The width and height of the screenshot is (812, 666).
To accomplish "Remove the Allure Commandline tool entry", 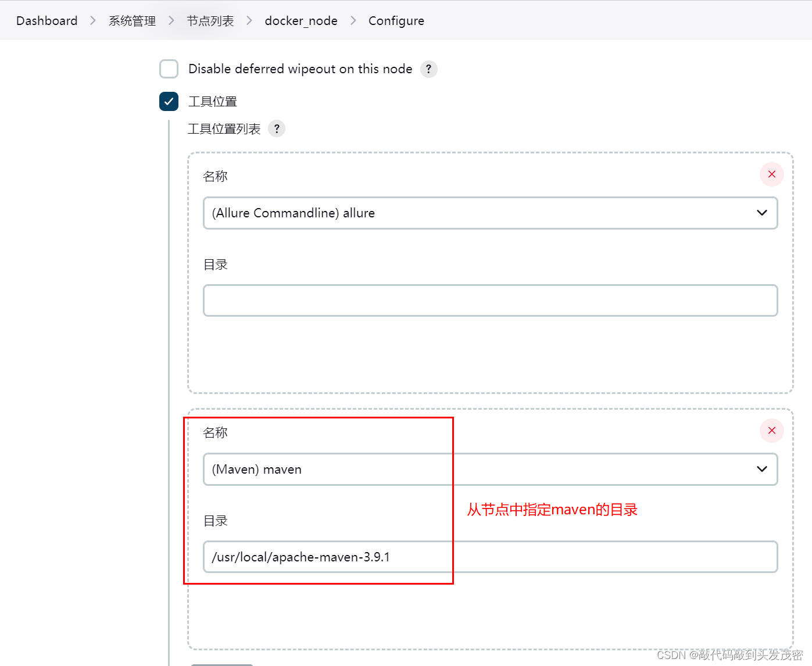I will coord(772,174).
